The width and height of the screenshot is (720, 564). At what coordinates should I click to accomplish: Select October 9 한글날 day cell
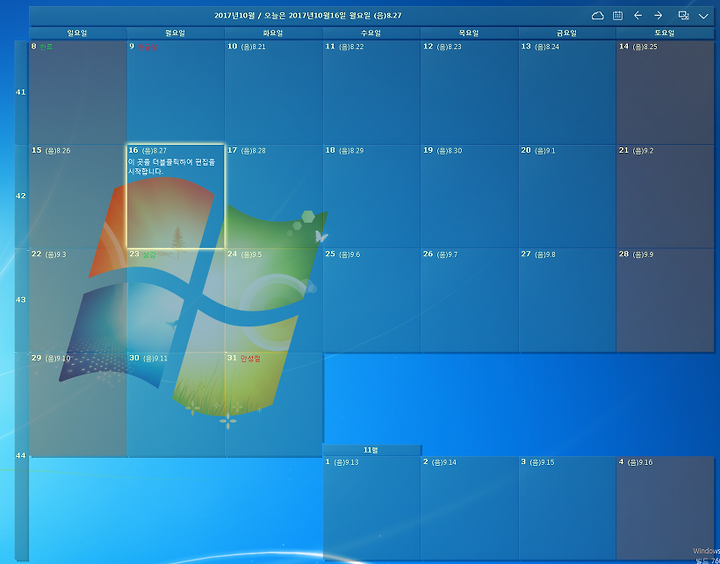click(x=175, y=92)
